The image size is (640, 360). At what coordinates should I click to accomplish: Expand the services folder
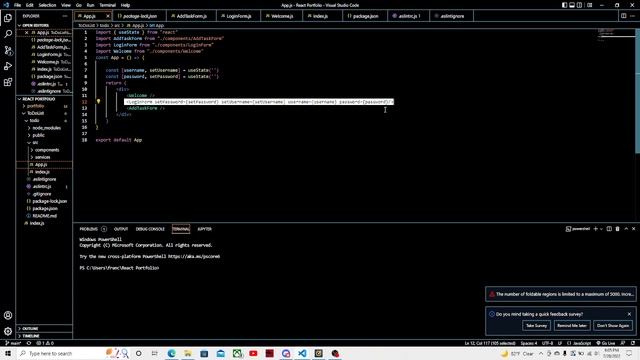[44, 157]
